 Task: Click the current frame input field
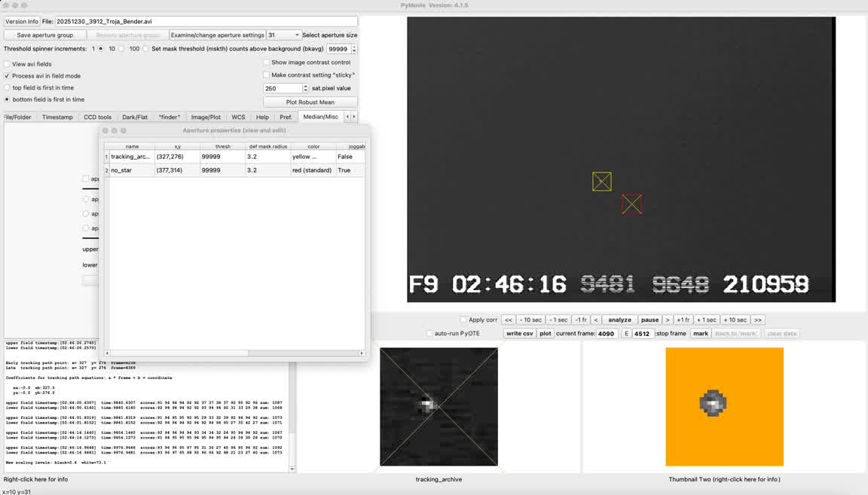[x=607, y=333]
